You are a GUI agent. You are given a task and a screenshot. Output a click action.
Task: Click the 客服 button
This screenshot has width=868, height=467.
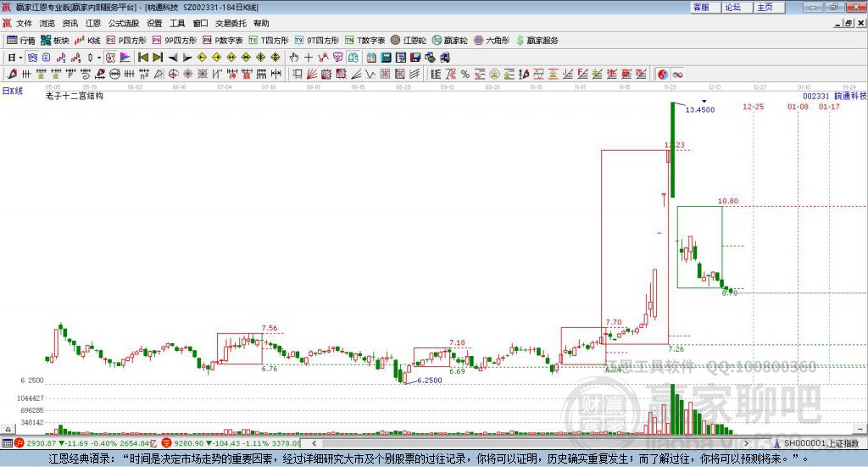[x=705, y=7]
